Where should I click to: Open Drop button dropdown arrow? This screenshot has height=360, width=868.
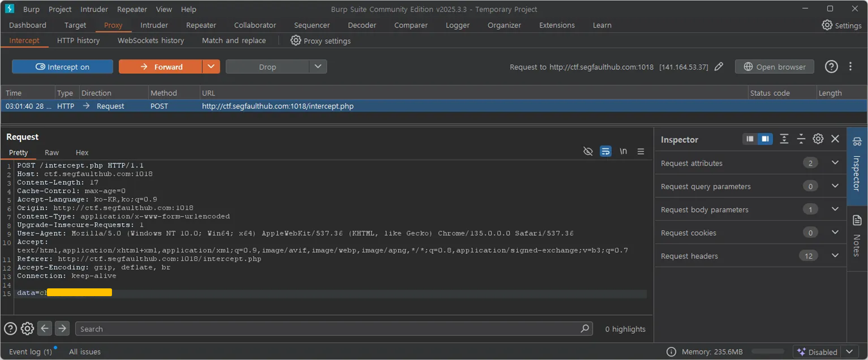coord(318,66)
